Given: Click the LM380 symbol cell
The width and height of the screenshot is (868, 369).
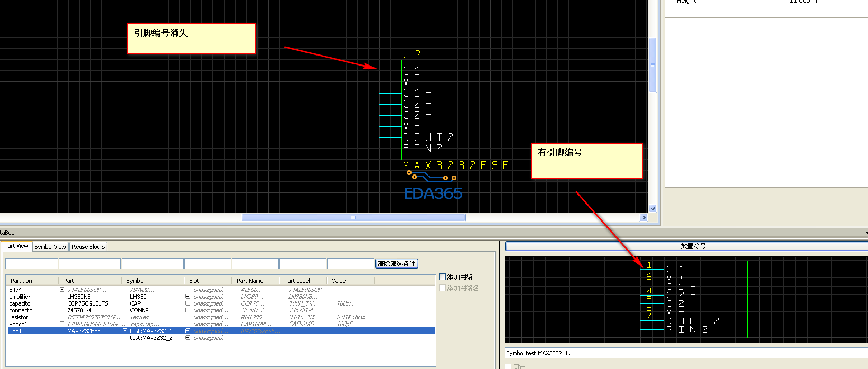Looking at the screenshot, I should coord(138,297).
